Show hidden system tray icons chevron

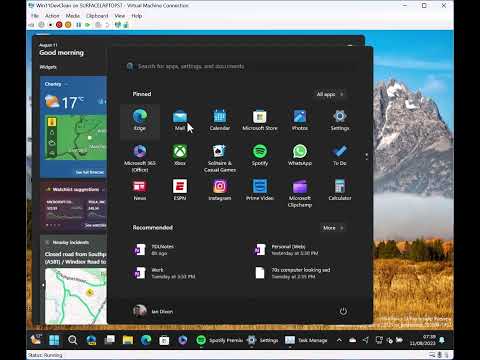[x=339, y=340]
